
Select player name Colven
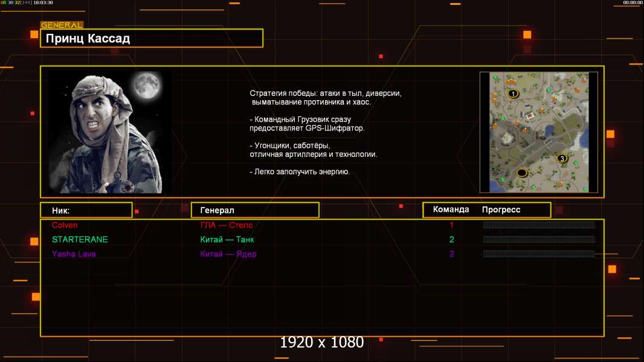pos(65,225)
